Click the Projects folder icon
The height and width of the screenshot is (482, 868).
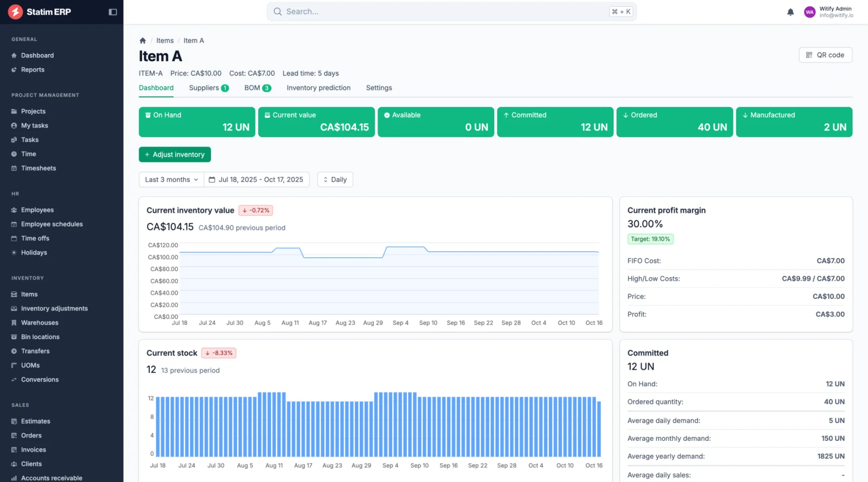(x=14, y=111)
